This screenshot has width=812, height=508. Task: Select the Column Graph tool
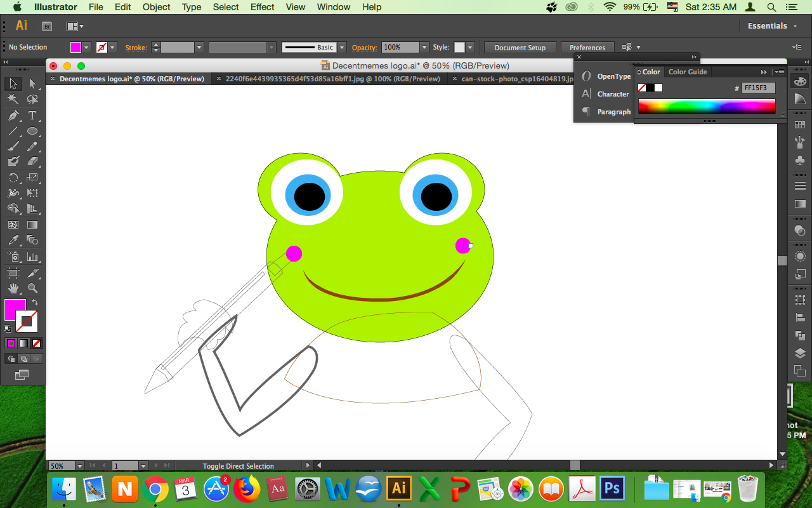click(x=33, y=257)
